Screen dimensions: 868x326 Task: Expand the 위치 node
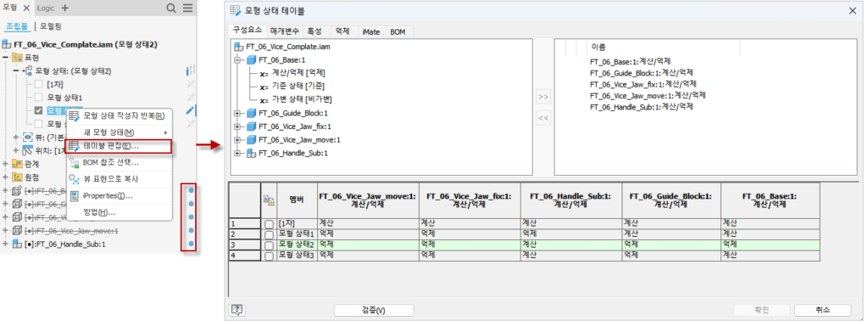point(15,150)
